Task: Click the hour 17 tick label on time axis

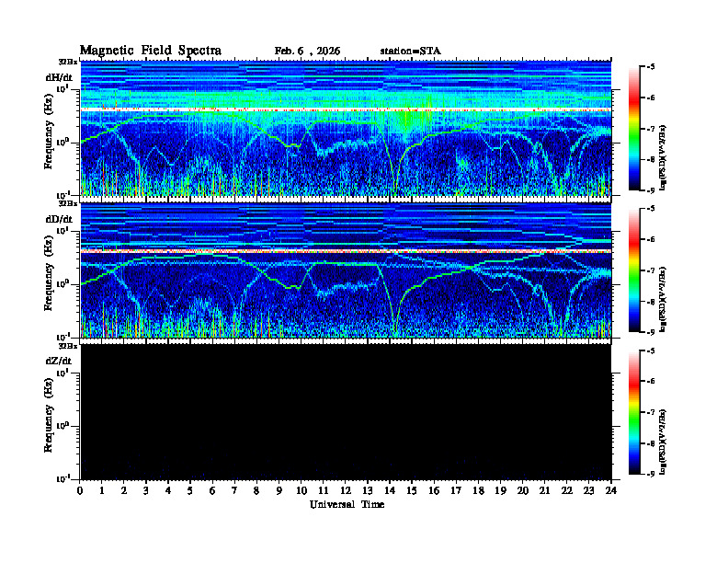Action: (456, 490)
